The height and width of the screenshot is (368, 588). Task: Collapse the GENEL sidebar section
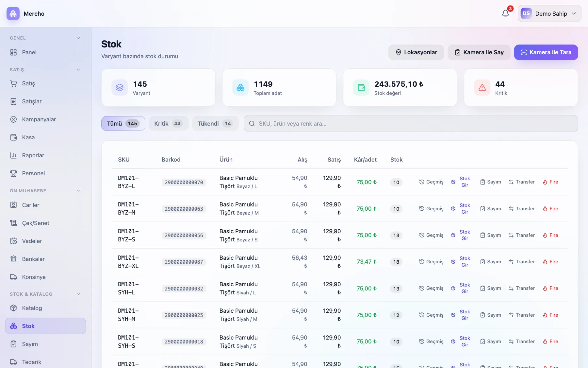pos(78,38)
